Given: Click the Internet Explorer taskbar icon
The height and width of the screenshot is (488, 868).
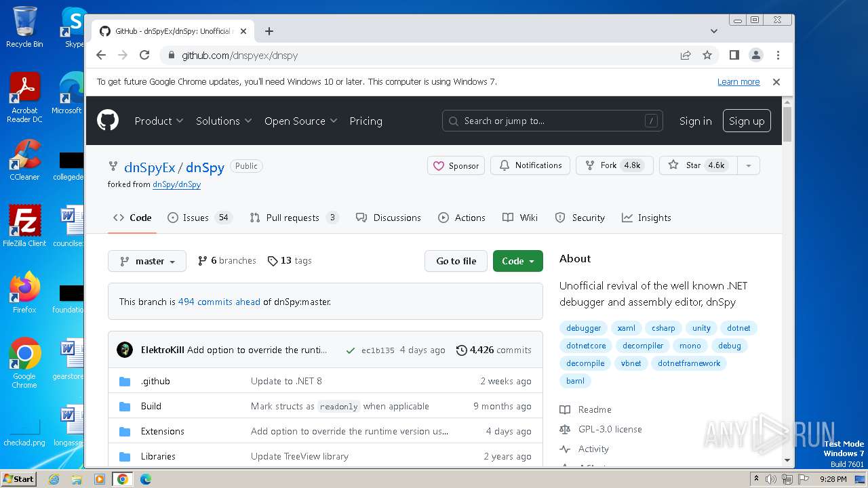Looking at the screenshot, I should 54,479.
